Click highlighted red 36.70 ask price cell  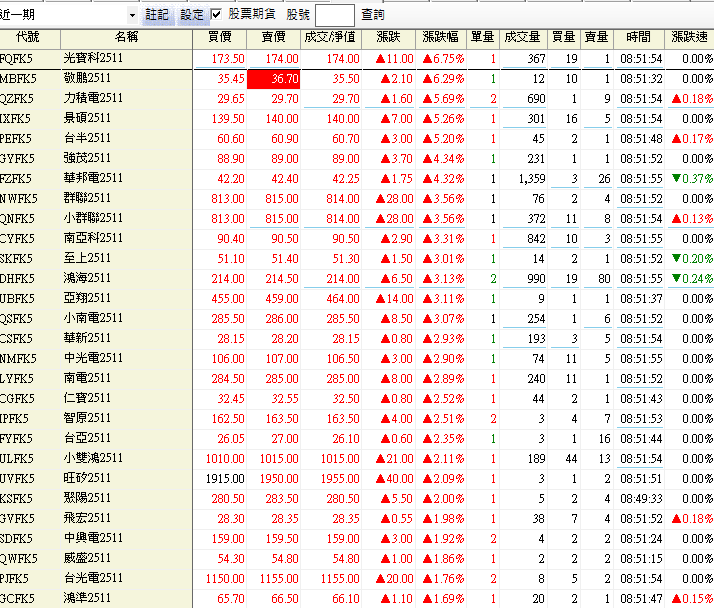[x=274, y=79]
